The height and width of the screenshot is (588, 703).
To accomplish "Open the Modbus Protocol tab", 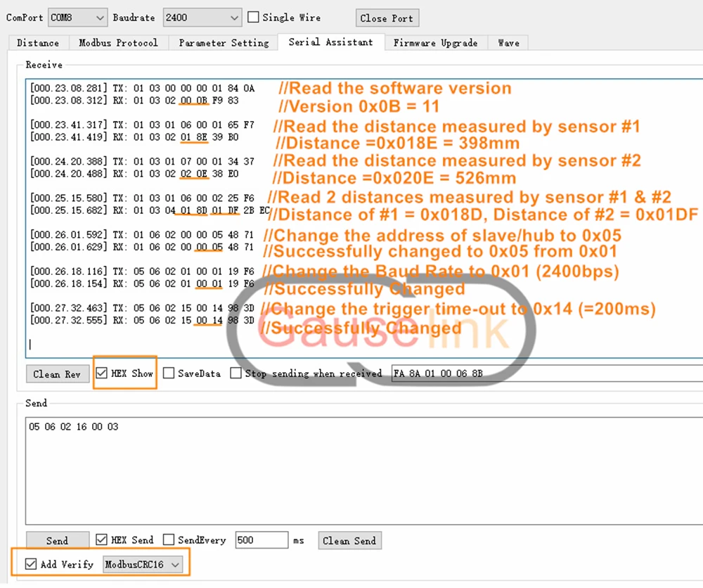I will [118, 43].
